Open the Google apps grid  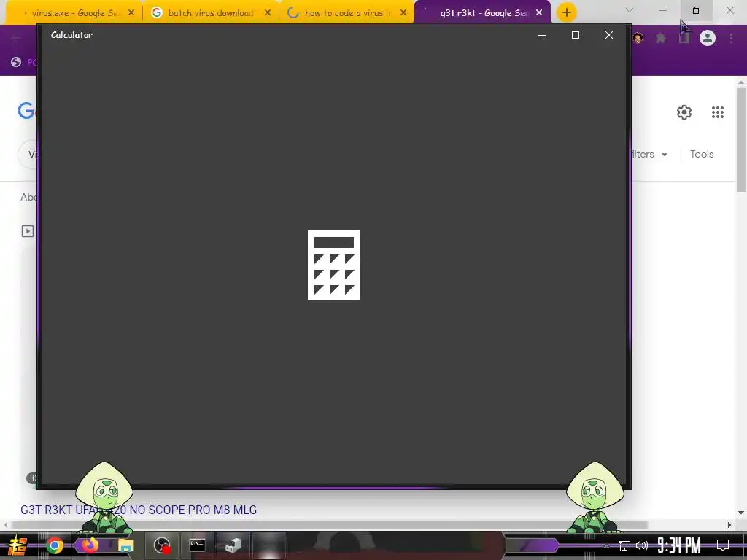coord(718,112)
